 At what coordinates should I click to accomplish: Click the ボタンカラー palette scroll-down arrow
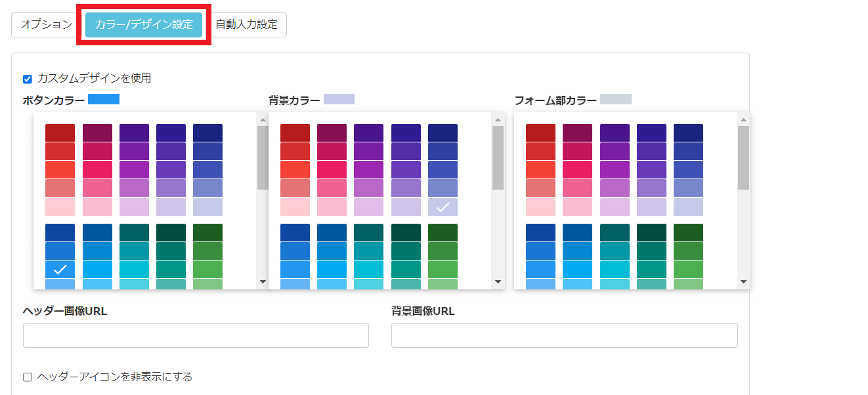[x=263, y=281]
